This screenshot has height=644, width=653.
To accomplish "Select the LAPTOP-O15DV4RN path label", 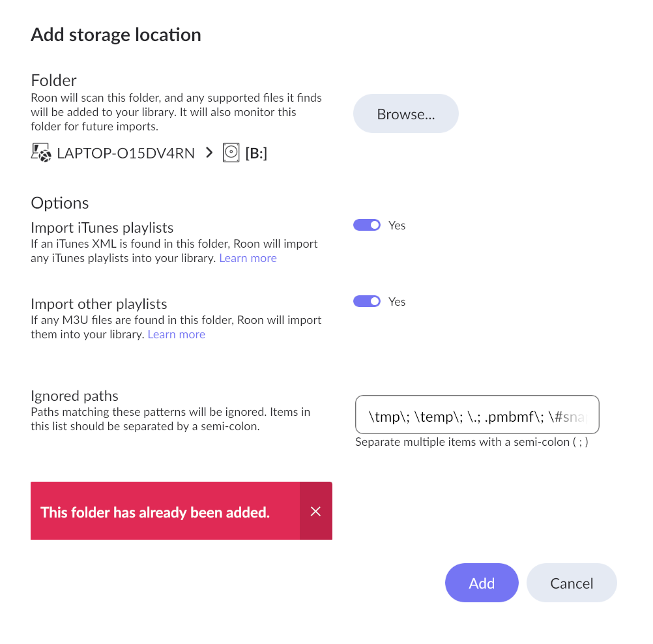I will pos(126,153).
